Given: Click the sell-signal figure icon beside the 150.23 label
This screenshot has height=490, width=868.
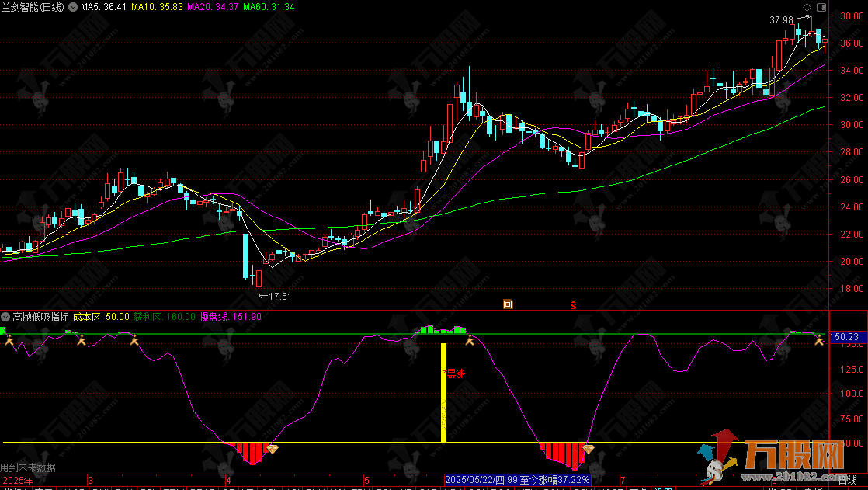Looking at the screenshot, I should click(818, 340).
